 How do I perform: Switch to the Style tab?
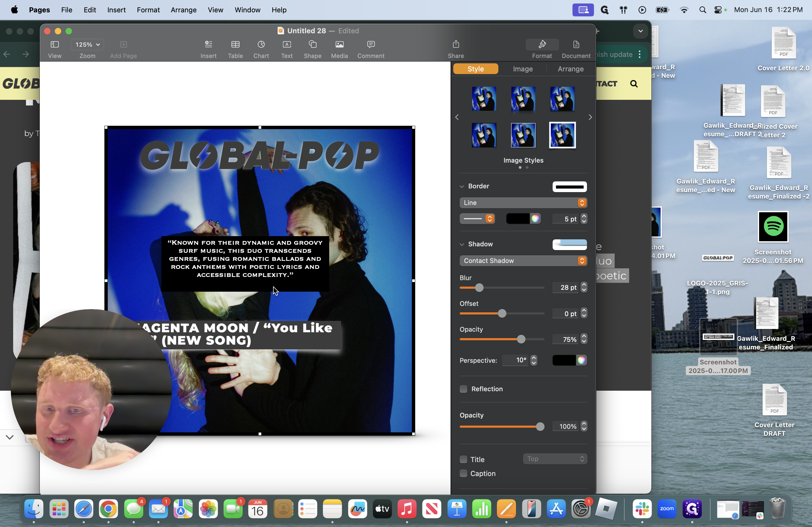pyautogui.click(x=476, y=69)
